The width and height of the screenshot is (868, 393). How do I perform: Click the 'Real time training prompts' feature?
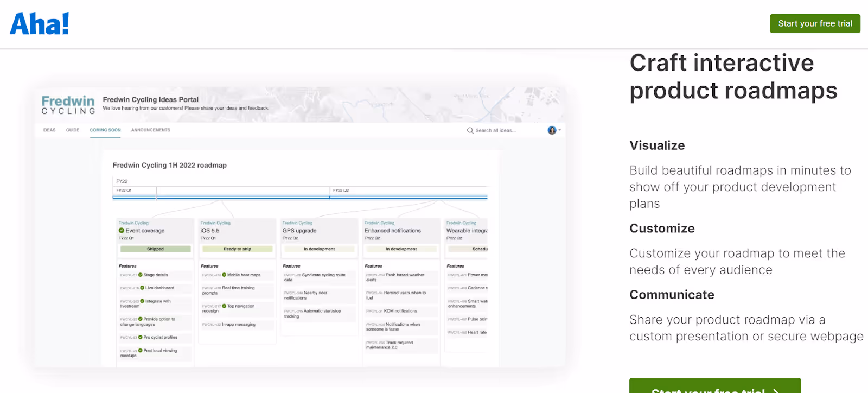click(x=237, y=290)
